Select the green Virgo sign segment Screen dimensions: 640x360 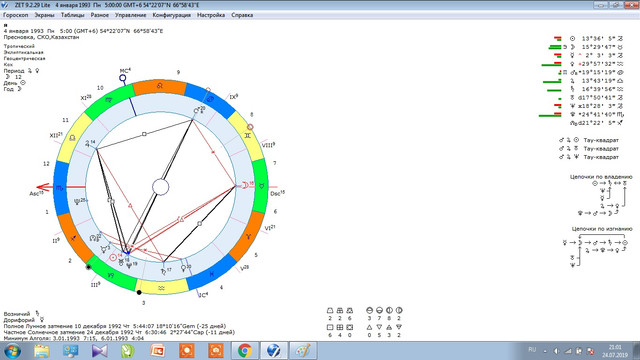tap(109, 100)
